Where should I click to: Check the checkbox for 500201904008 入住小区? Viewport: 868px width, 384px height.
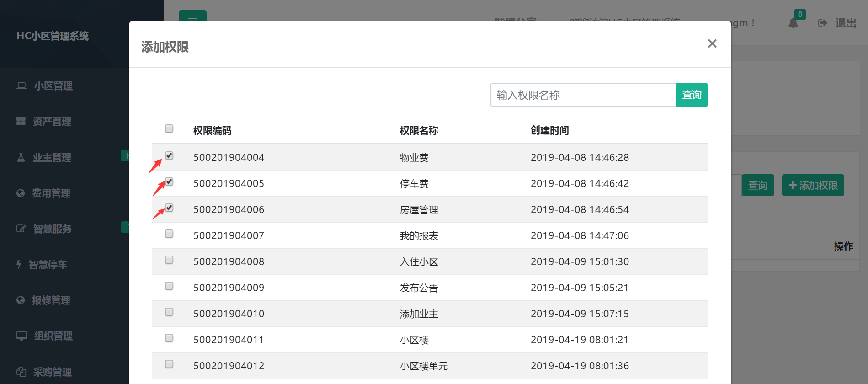(x=169, y=260)
